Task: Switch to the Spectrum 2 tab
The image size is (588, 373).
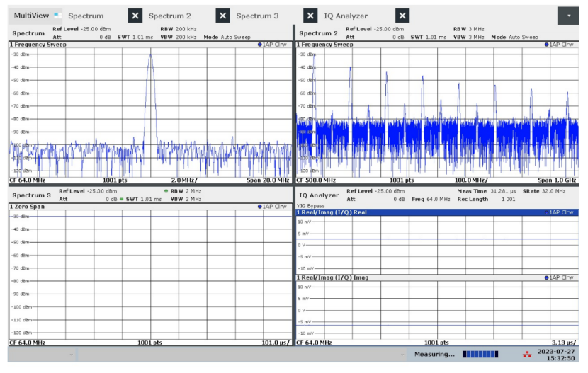Action: (169, 16)
